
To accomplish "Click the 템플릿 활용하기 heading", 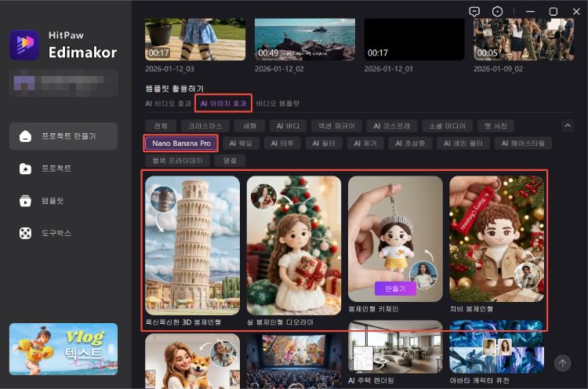I will point(174,89).
